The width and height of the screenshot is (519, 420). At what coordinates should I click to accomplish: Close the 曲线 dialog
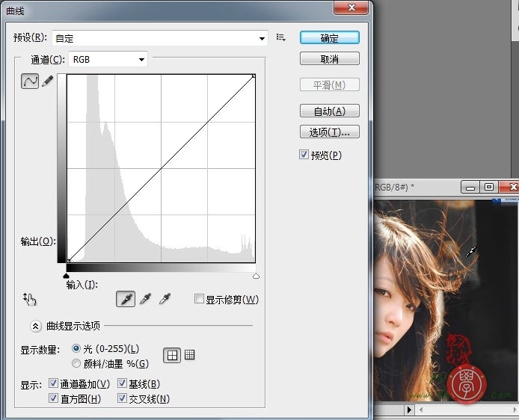click(x=351, y=7)
